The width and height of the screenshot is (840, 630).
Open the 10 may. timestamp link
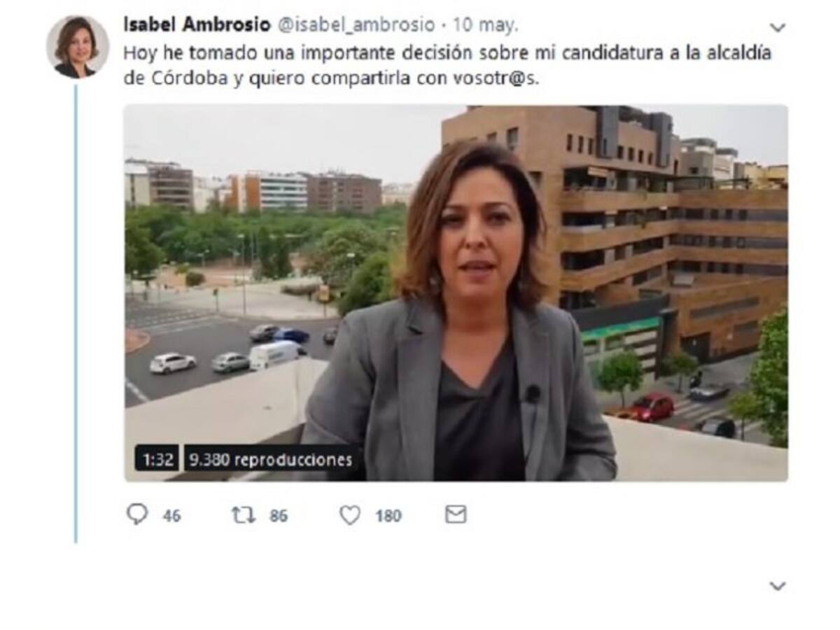[486, 24]
